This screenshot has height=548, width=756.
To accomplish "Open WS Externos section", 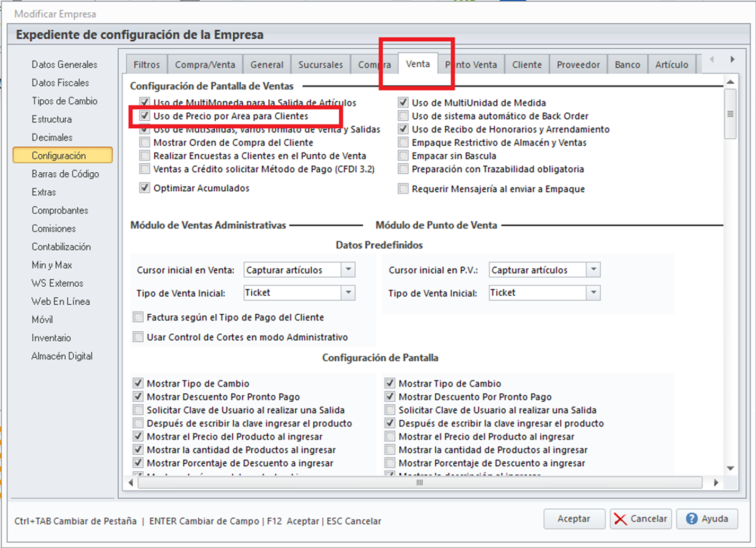I will tap(57, 283).
